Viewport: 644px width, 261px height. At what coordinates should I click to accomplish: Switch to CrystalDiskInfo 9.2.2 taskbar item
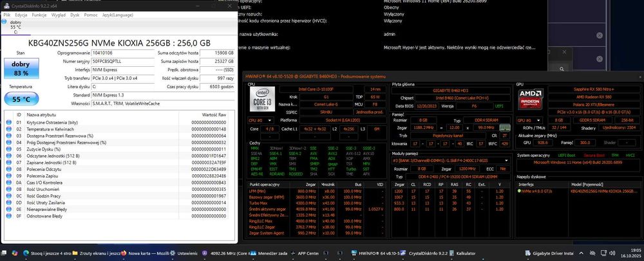(x=425, y=253)
